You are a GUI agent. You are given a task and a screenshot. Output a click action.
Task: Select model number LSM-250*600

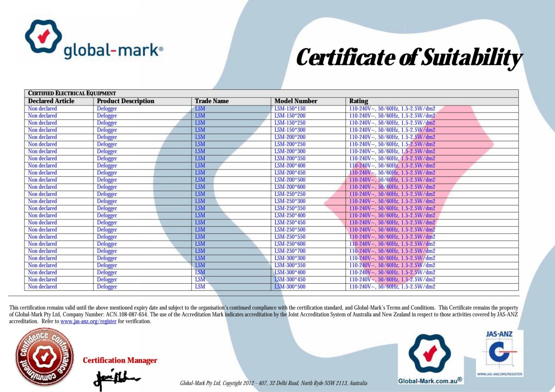(290, 244)
